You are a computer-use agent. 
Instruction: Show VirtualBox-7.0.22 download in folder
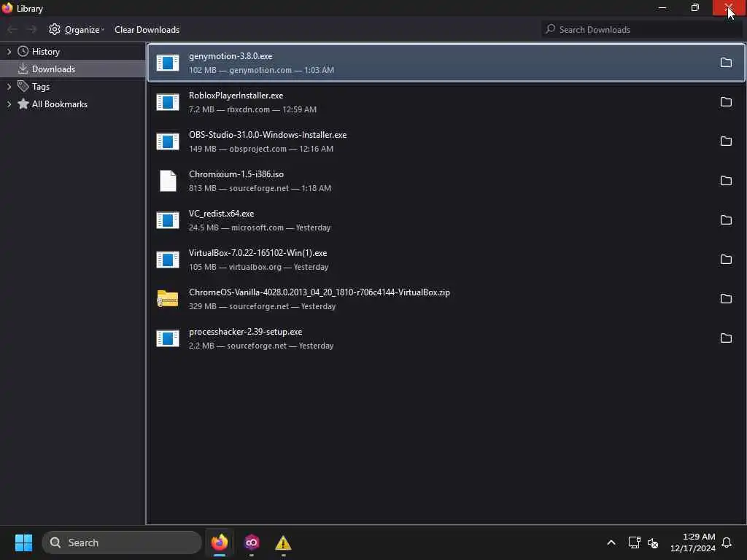[x=726, y=260]
